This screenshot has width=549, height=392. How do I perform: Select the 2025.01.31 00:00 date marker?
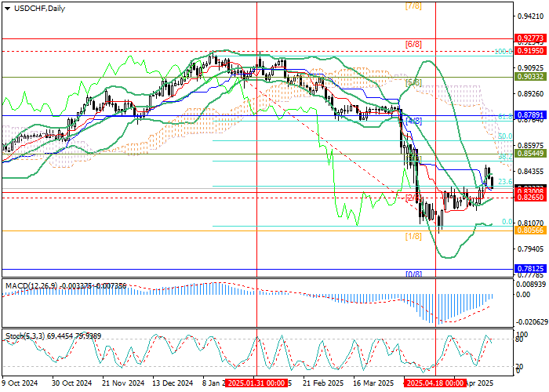tap(255, 384)
